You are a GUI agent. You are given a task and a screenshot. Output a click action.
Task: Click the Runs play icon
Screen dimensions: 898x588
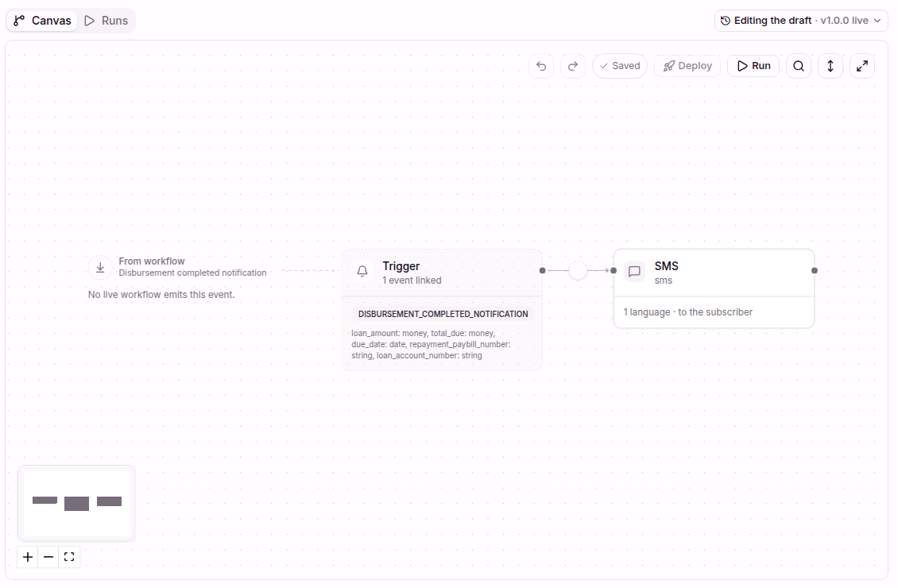[89, 21]
